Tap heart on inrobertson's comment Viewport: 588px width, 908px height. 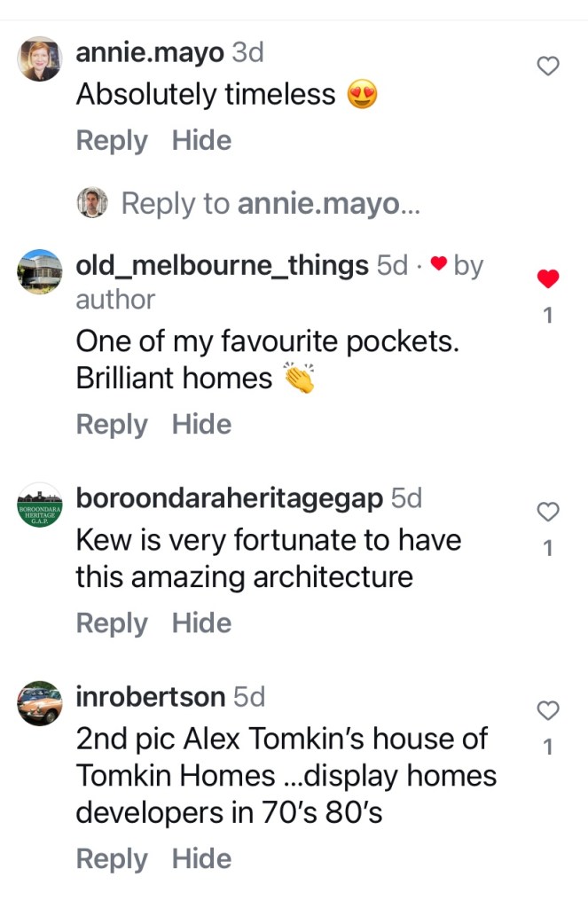pyautogui.click(x=549, y=709)
